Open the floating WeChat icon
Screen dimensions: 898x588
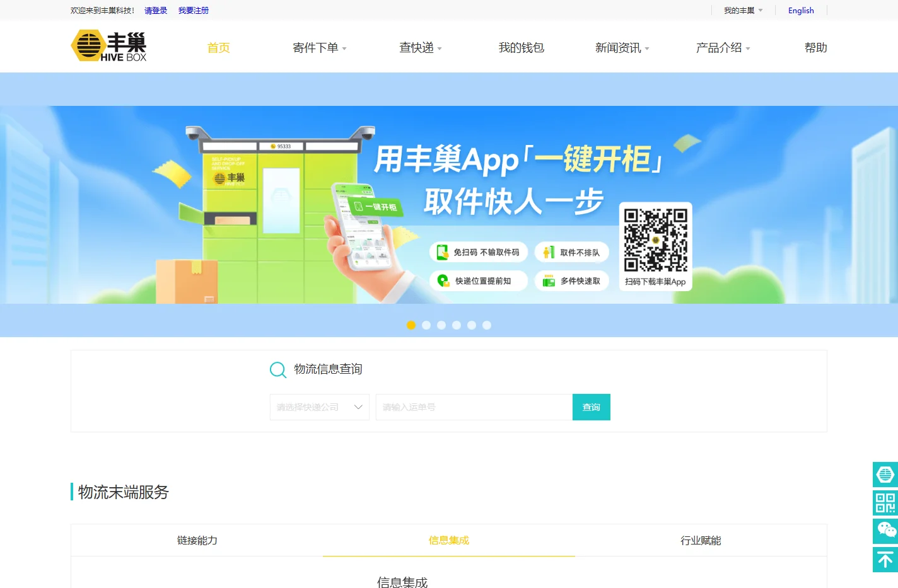coord(885,531)
